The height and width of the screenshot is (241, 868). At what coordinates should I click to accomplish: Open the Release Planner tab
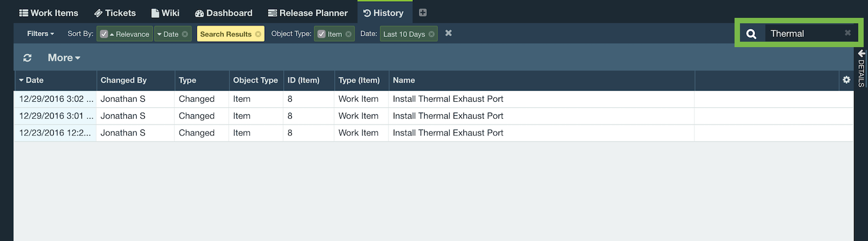(x=308, y=13)
